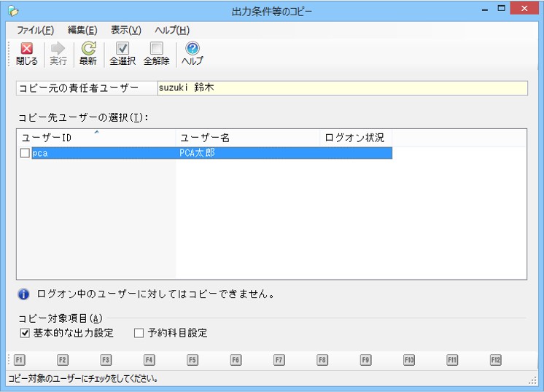This screenshot has height=392, width=544.
Task: Select all users with the 全選択 icon
Action: pyautogui.click(x=123, y=50)
